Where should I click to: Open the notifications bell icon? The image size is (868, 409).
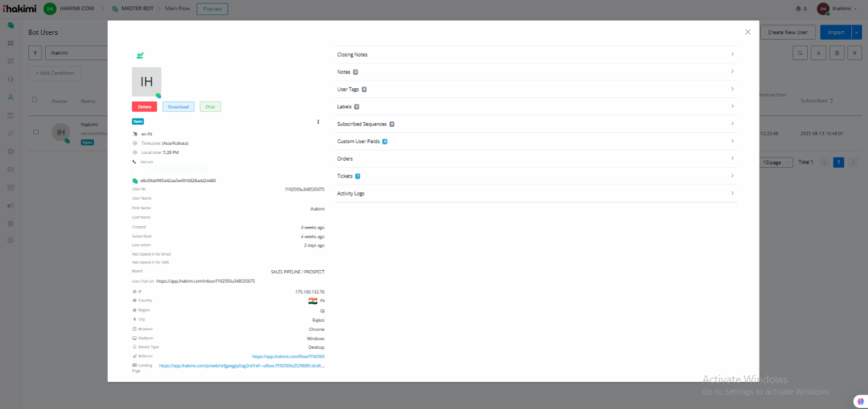click(798, 8)
